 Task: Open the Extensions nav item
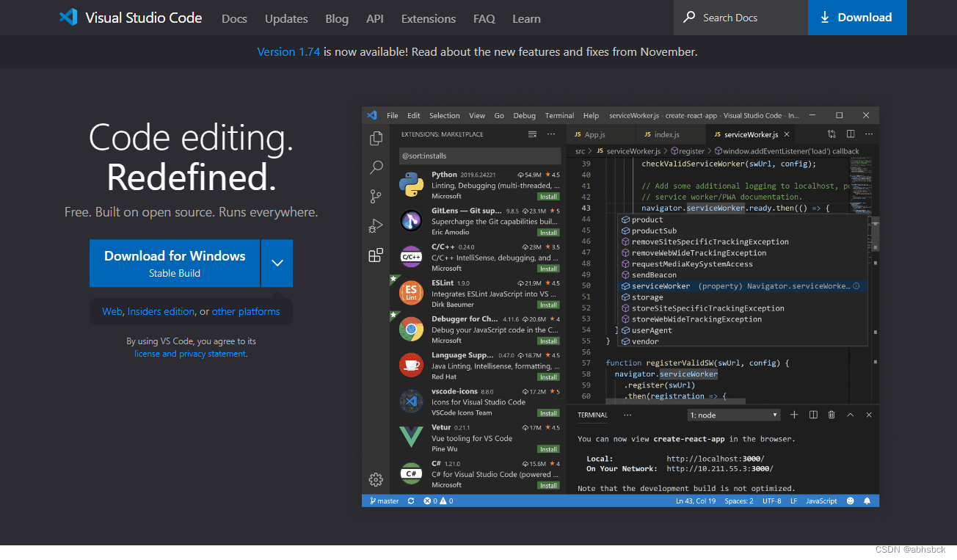point(429,19)
